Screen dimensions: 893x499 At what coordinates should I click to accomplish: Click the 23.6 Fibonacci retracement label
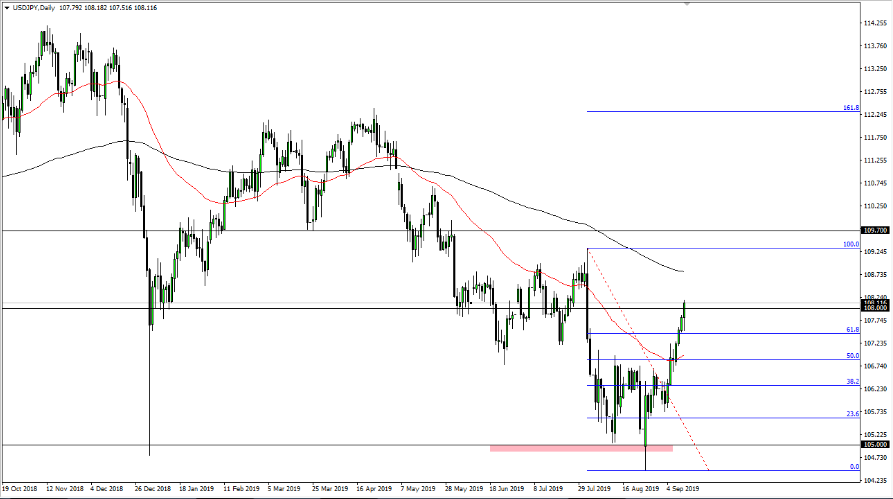click(x=853, y=413)
